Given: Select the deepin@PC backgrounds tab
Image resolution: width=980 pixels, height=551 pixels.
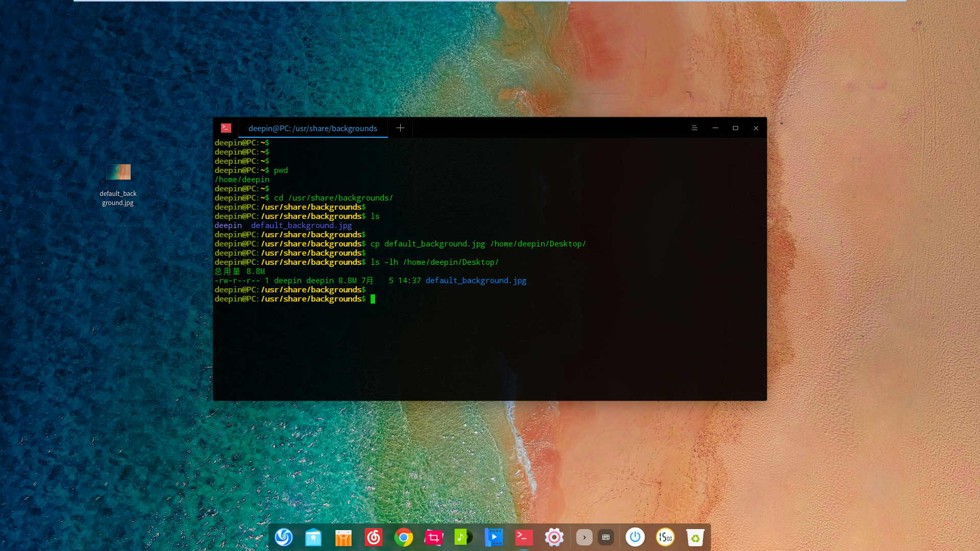Looking at the screenshot, I should (x=312, y=129).
